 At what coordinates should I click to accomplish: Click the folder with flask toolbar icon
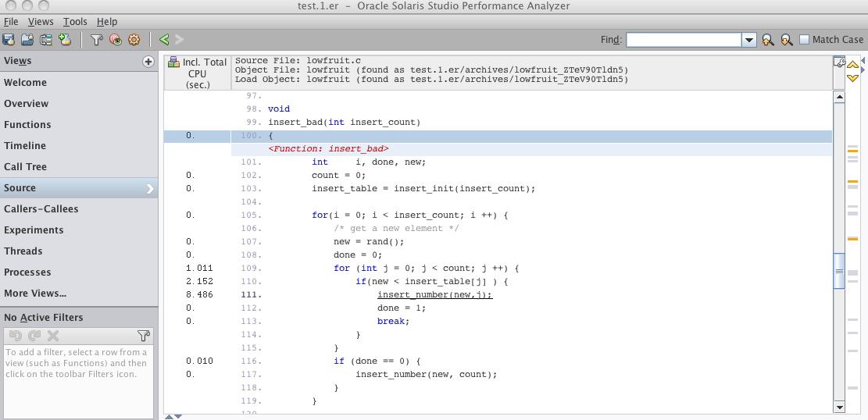(x=27, y=39)
